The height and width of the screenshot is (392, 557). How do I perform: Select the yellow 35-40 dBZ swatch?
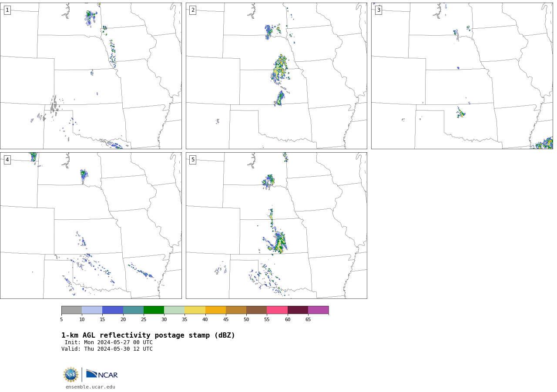[x=195, y=310]
